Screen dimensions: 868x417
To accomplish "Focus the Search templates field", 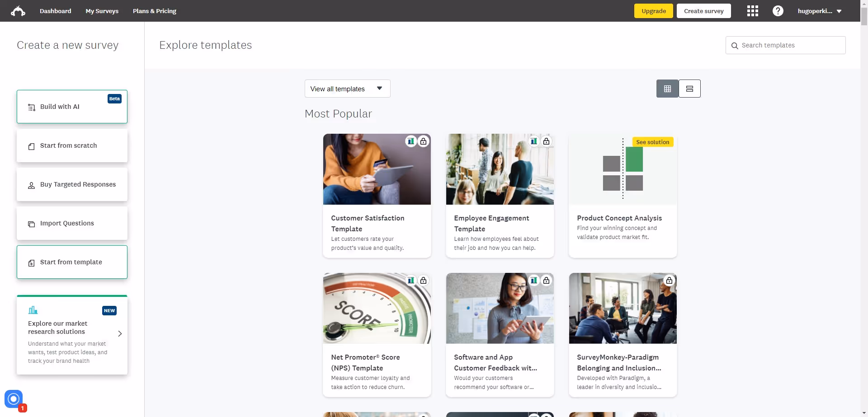I will tap(786, 45).
